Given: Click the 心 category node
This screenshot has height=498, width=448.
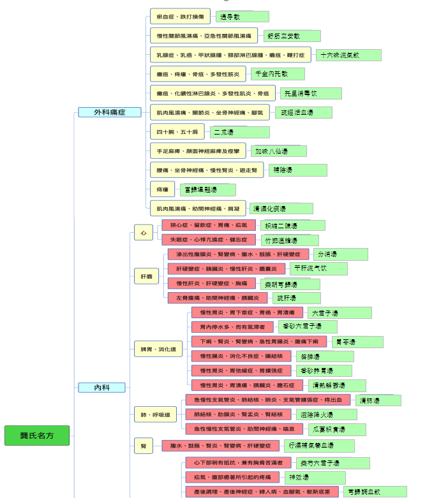Looking at the screenshot, I should pos(143,233).
